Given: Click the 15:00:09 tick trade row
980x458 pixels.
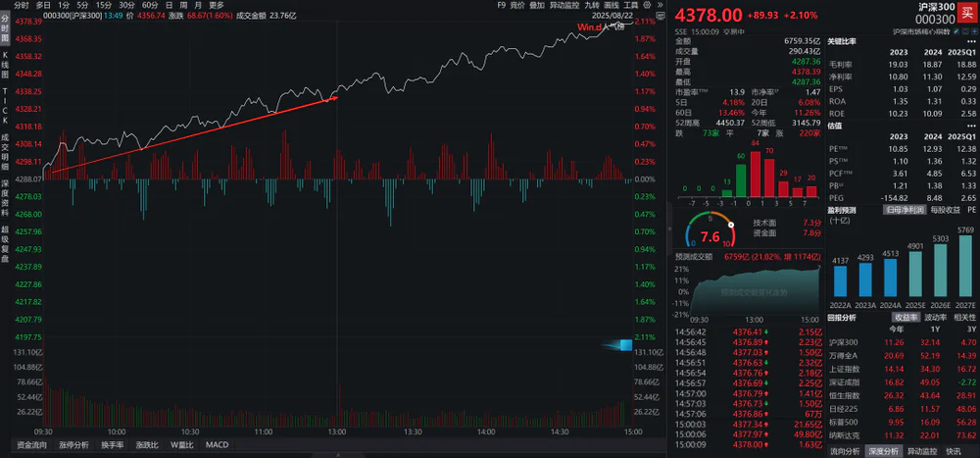Looking at the screenshot, I should pyautogui.click(x=748, y=444).
